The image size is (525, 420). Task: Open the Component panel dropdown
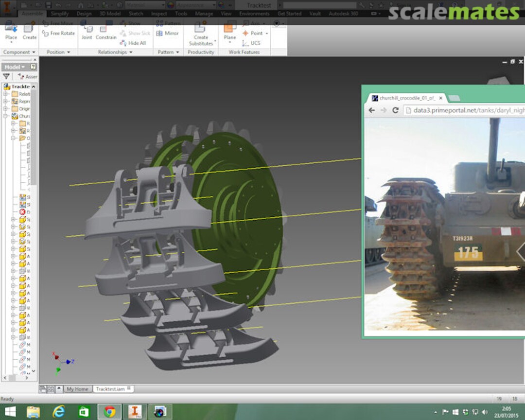coord(19,52)
